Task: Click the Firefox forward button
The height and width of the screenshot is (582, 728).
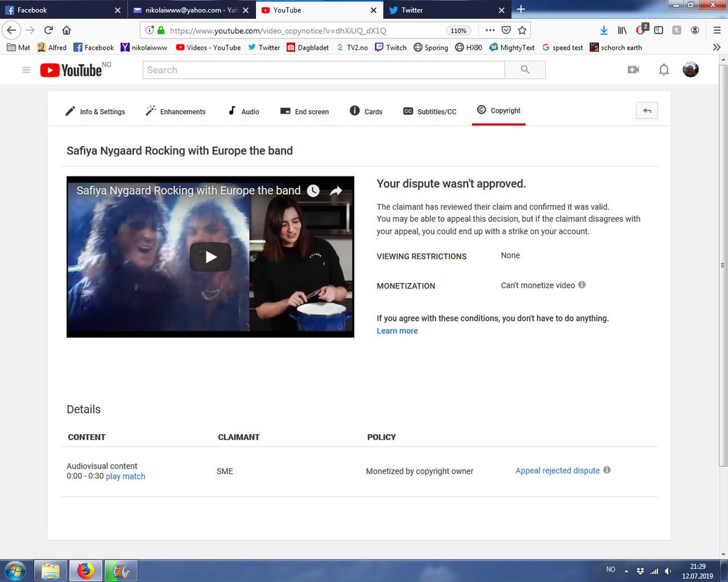Action: click(x=30, y=30)
